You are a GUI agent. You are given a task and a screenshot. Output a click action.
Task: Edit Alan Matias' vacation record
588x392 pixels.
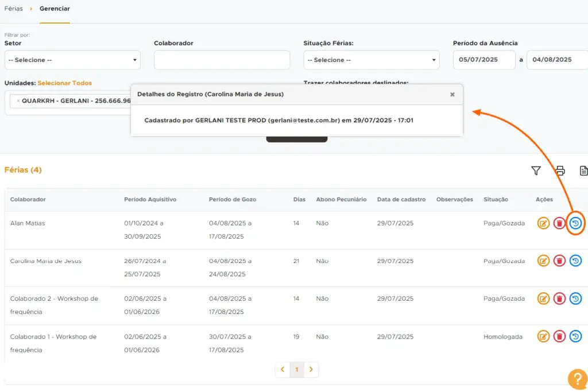click(x=543, y=223)
